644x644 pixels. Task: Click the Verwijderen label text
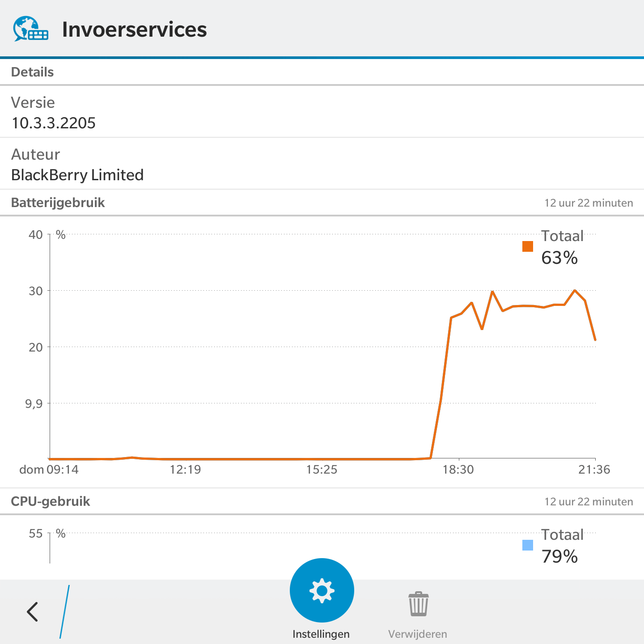click(417, 634)
